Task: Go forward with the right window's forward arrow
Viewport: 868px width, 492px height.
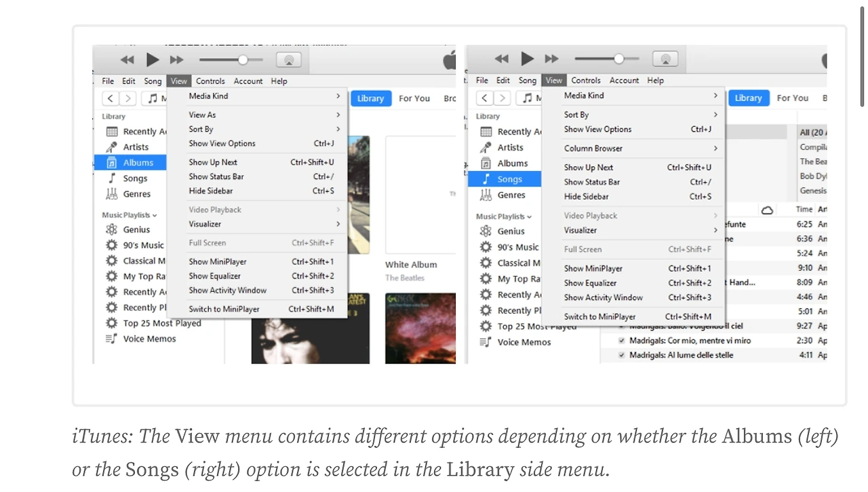Action: pyautogui.click(x=502, y=98)
